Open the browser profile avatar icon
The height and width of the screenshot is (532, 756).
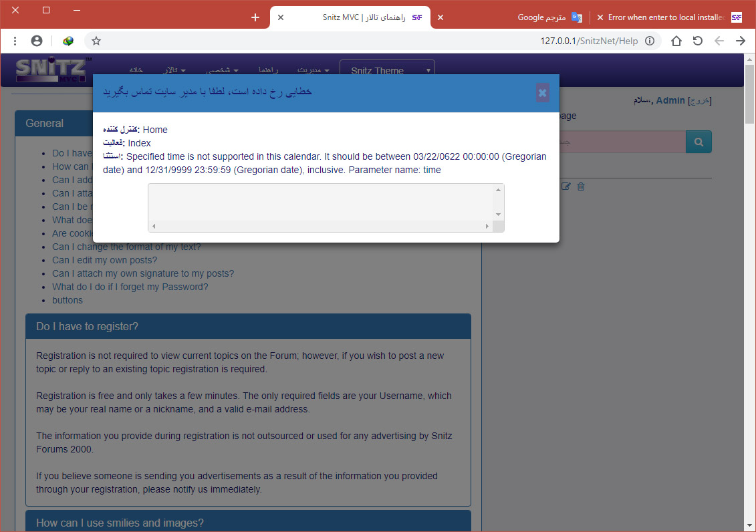(37, 41)
